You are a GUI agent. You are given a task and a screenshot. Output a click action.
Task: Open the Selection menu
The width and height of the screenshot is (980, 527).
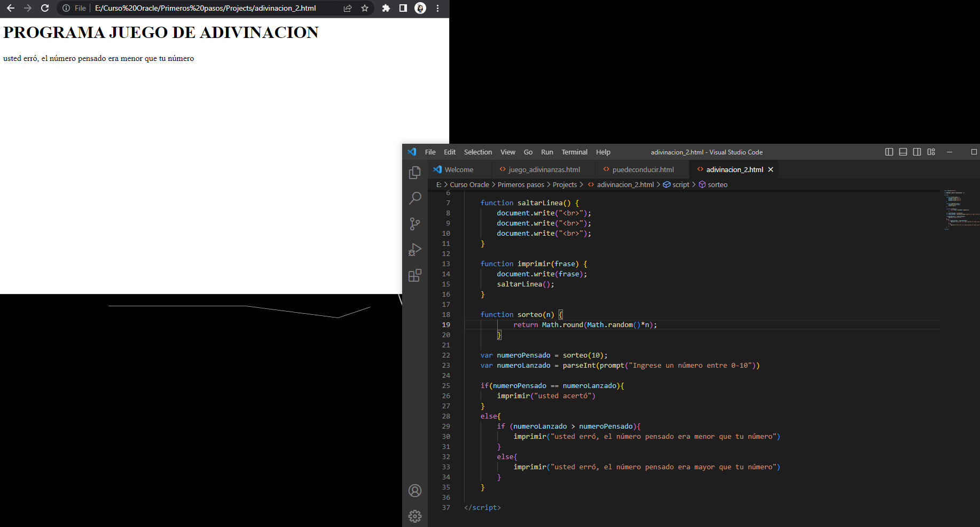[478, 152]
